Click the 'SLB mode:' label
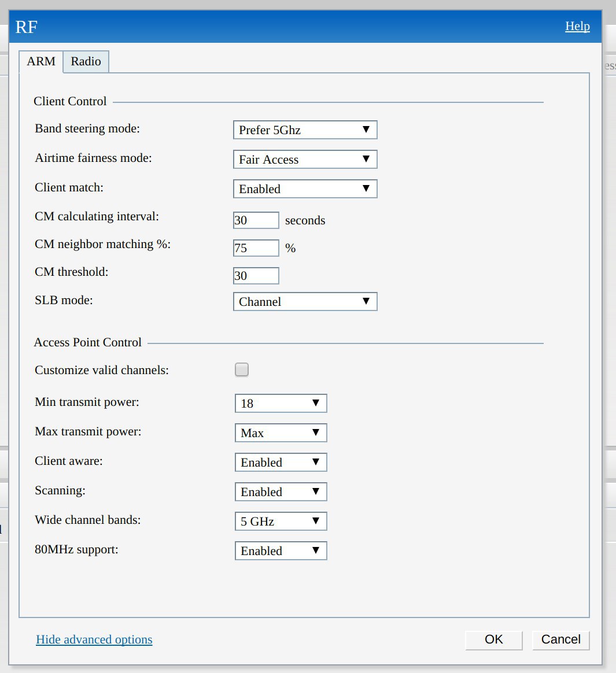The image size is (616, 673). [x=64, y=300]
